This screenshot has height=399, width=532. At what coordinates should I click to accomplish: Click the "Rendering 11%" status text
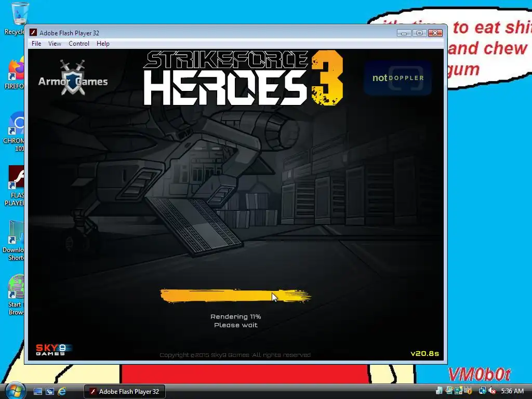pos(235,316)
